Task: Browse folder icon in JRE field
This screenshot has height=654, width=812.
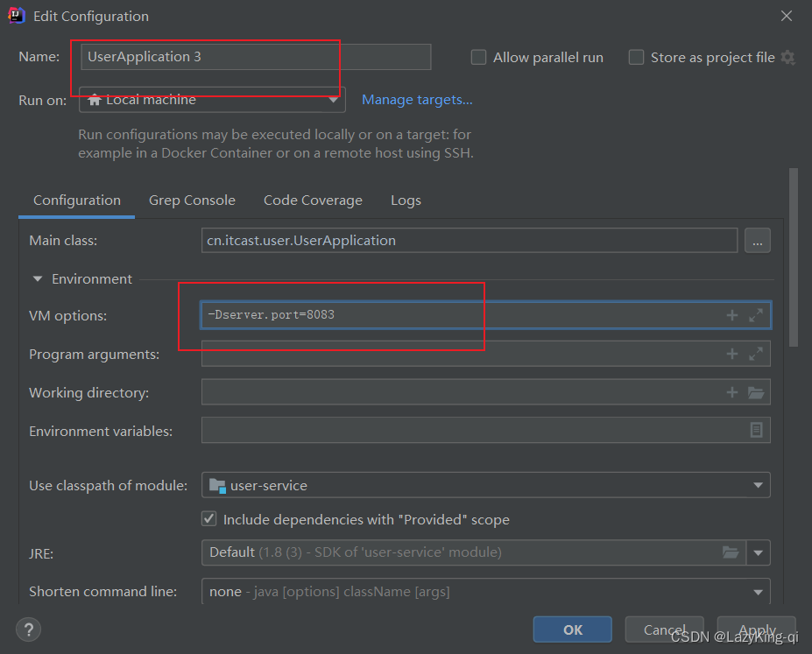Action: pyautogui.click(x=731, y=552)
